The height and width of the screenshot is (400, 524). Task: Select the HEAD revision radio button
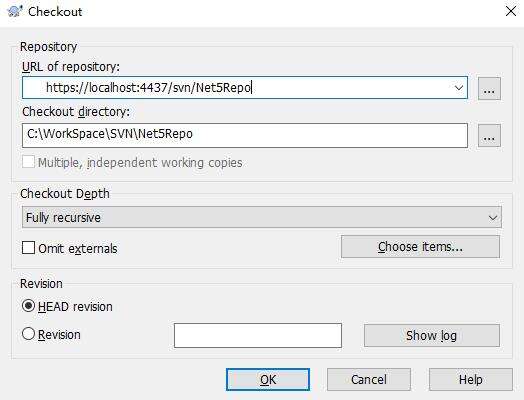click(28, 306)
